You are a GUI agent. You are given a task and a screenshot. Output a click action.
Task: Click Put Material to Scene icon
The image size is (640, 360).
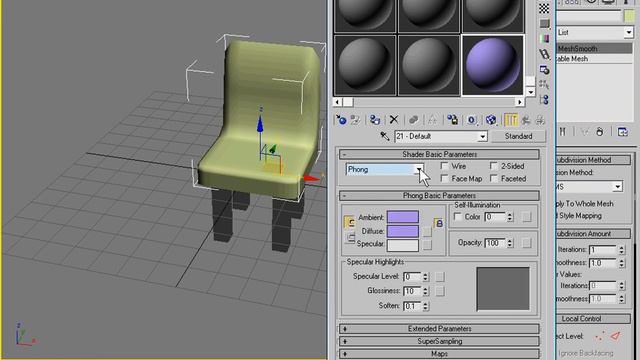(355, 120)
